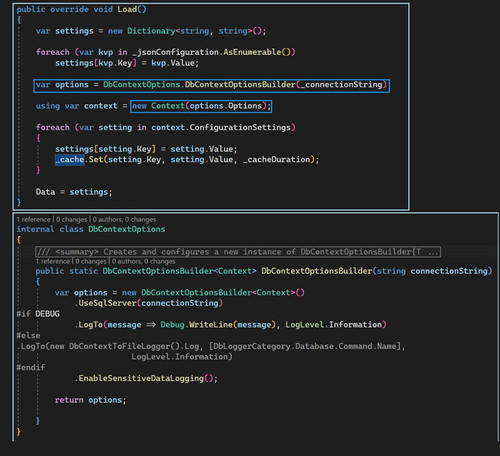Click 'new Context(options.Options)' expression

(201, 106)
